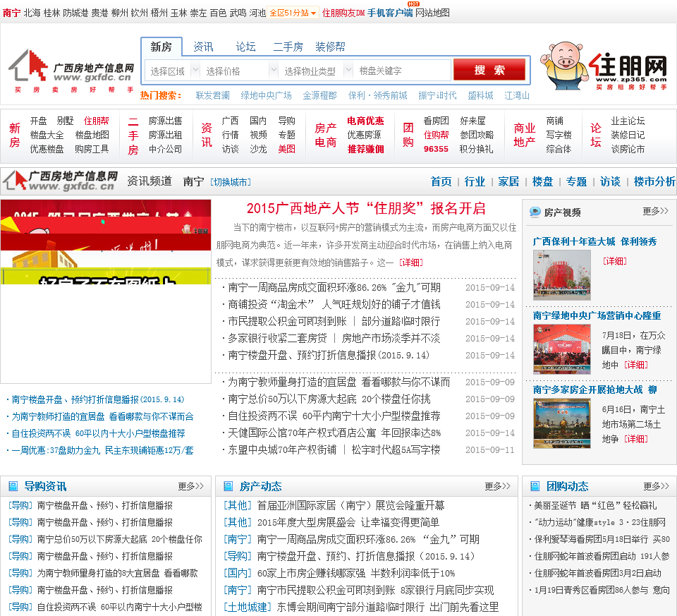This screenshot has height=616, width=677.
Task: Open article 商铺投资“淘金术”
Action: (x=334, y=305)
